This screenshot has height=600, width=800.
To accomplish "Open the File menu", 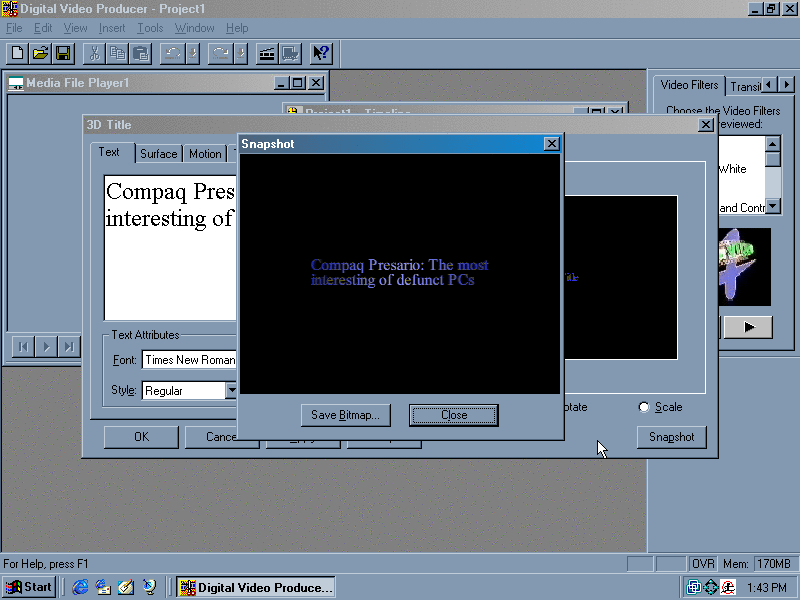I will 14,28.
